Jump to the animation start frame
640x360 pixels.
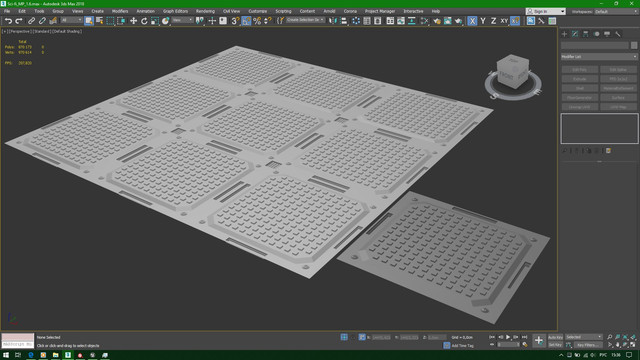[x=492, y=337]
